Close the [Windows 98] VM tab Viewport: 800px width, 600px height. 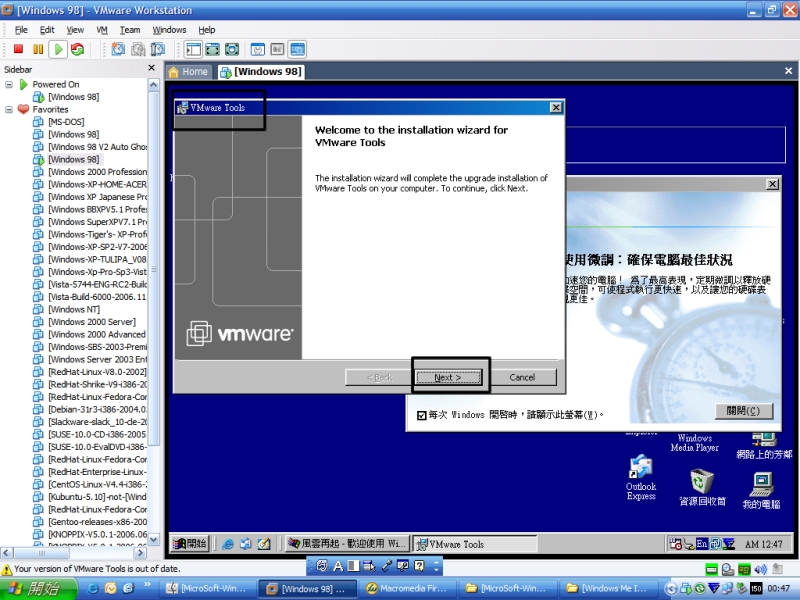[788, 71]
